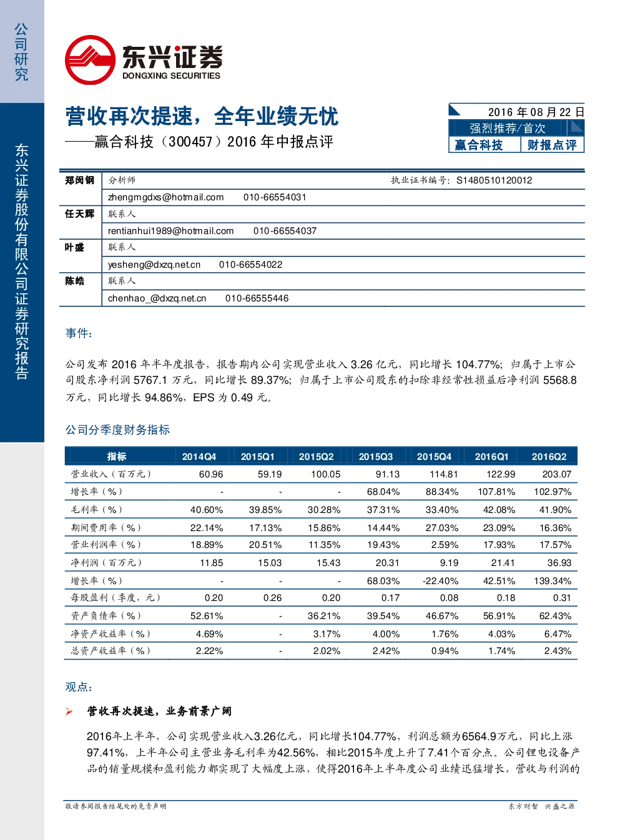Click the 营业收入(百万元) row label
Viewport: 620px width, 840px height.
point(111,474)
